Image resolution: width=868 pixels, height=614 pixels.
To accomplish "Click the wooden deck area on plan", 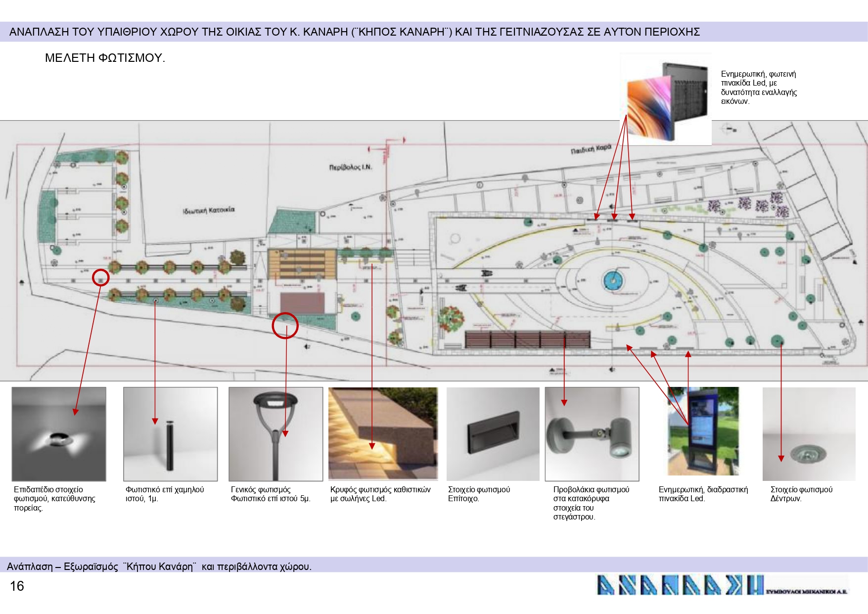I will (x=302, y=264).
